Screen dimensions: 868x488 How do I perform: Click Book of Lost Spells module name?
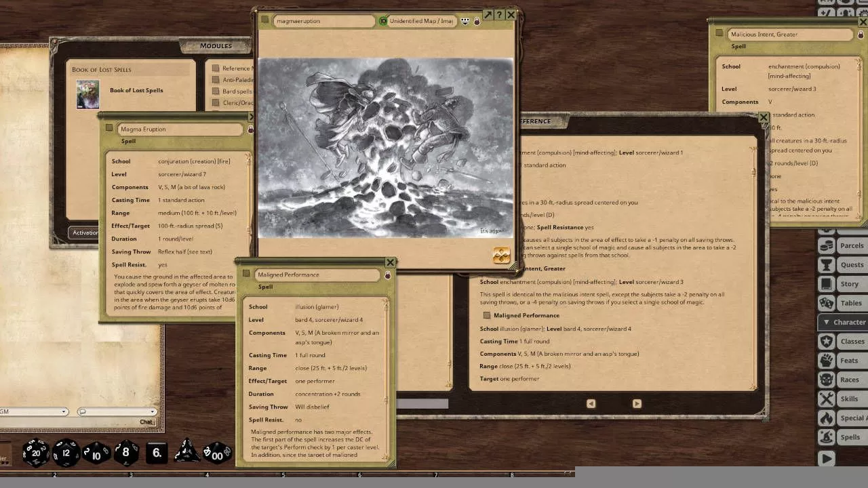click(x=136, y=90)
